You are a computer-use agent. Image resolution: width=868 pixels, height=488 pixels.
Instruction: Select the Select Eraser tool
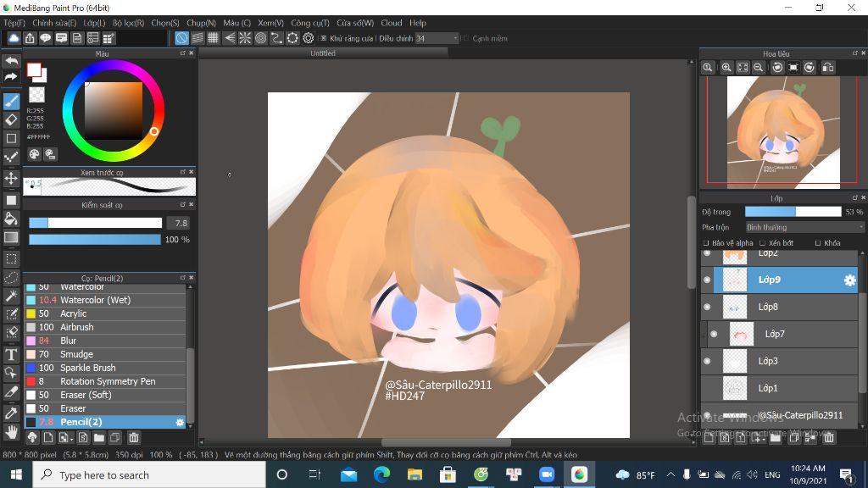pyautogui.click(x=11, y=334)
